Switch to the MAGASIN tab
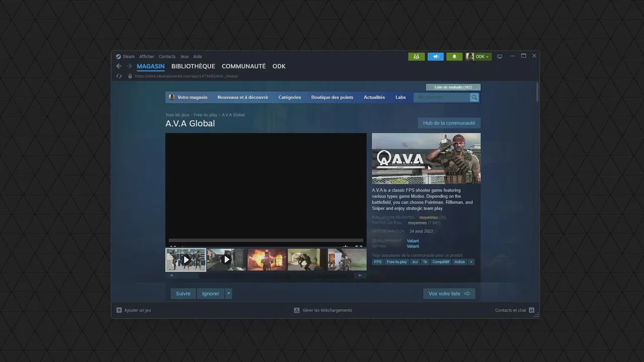 tap(150, 66)
